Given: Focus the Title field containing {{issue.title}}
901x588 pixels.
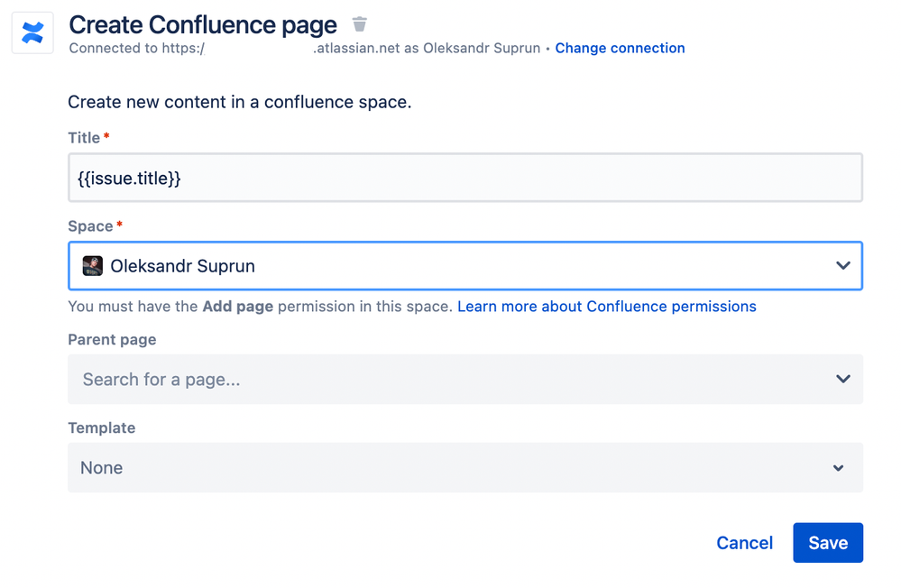Looking at the screenshot, I should pos(464,178).
